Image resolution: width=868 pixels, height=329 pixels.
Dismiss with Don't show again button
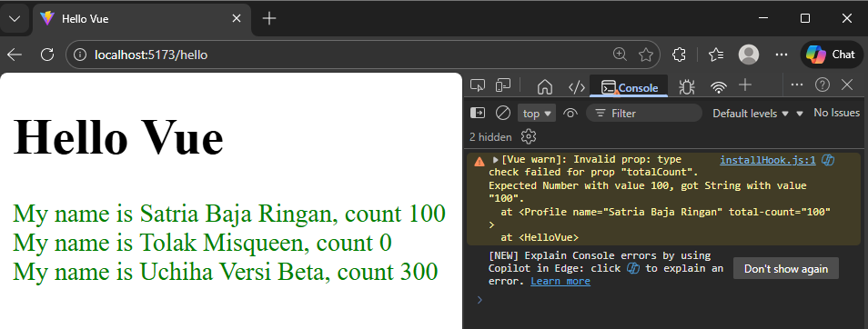click(785, 269)
